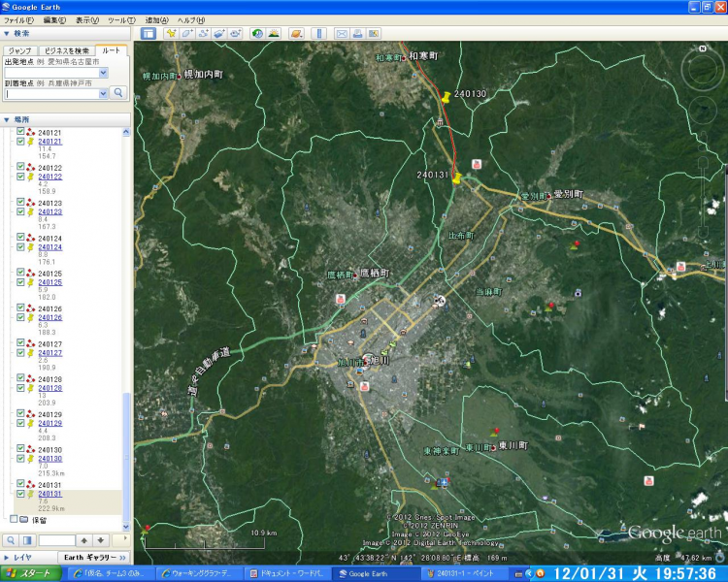This screenshot has width=728, height=582.
Task: Open the Windows スタート button
Action: coord(31,573)
